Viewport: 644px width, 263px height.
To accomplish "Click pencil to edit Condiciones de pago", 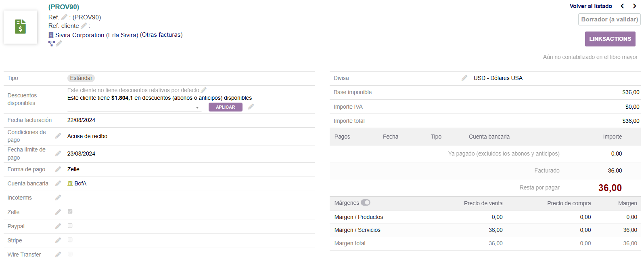I will pos(58,136).
